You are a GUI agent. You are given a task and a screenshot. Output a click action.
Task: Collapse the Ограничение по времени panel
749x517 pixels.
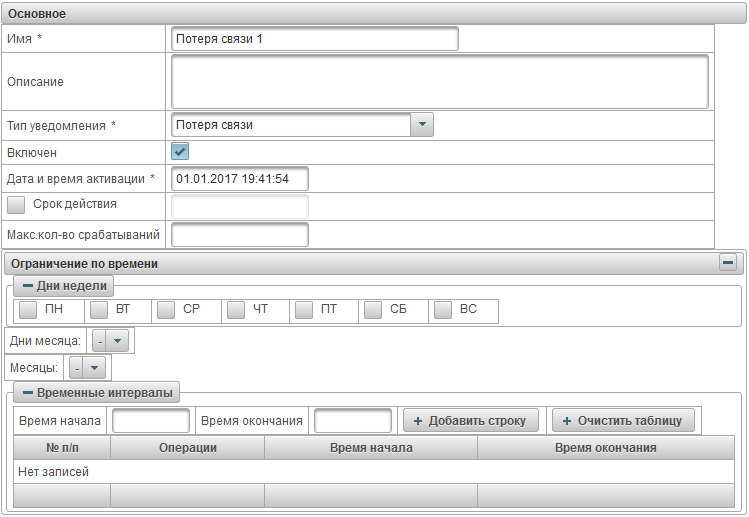[x=728, y=263]
